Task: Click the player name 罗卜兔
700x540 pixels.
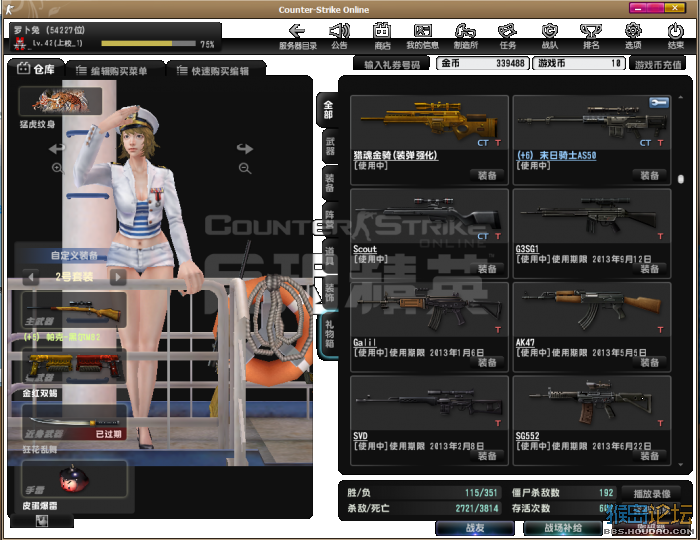Action: click(26, 30)
